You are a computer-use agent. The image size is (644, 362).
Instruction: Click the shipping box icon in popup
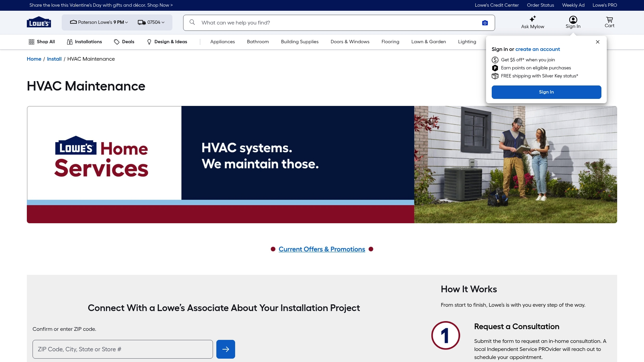495,76
